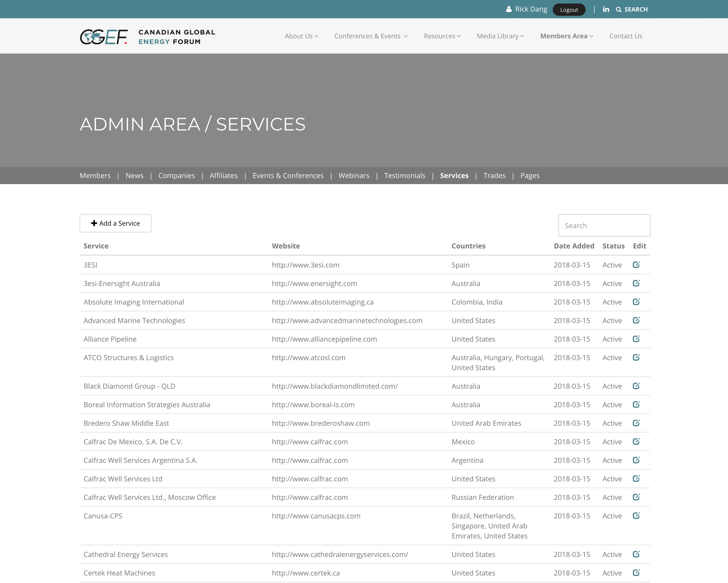The image size is (728, 583).
Task: Click http://www.absoluteimaging.ca website text
Action: (x=323, y=302)
